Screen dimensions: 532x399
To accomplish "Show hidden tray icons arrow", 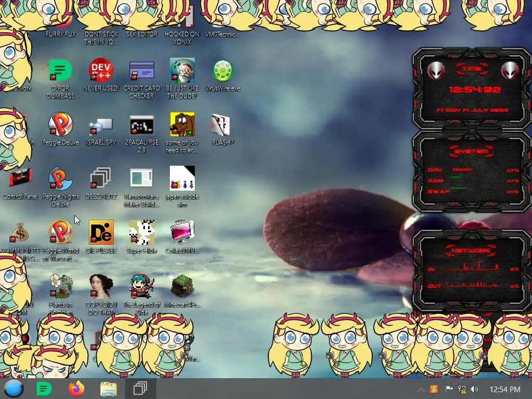I will pos(420,390).
